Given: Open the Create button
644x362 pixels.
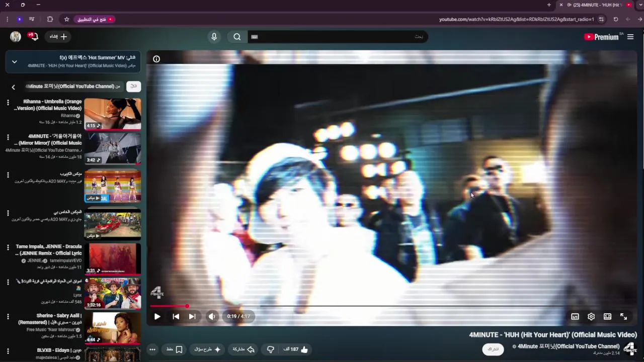Looking at the screenshot, I should tap(58, 37).
